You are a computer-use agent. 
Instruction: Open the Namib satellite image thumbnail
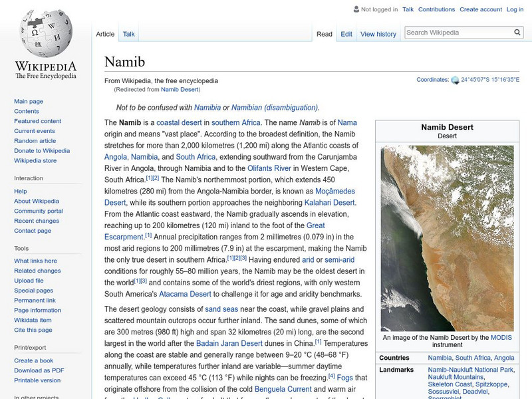(x=447, y=238)
